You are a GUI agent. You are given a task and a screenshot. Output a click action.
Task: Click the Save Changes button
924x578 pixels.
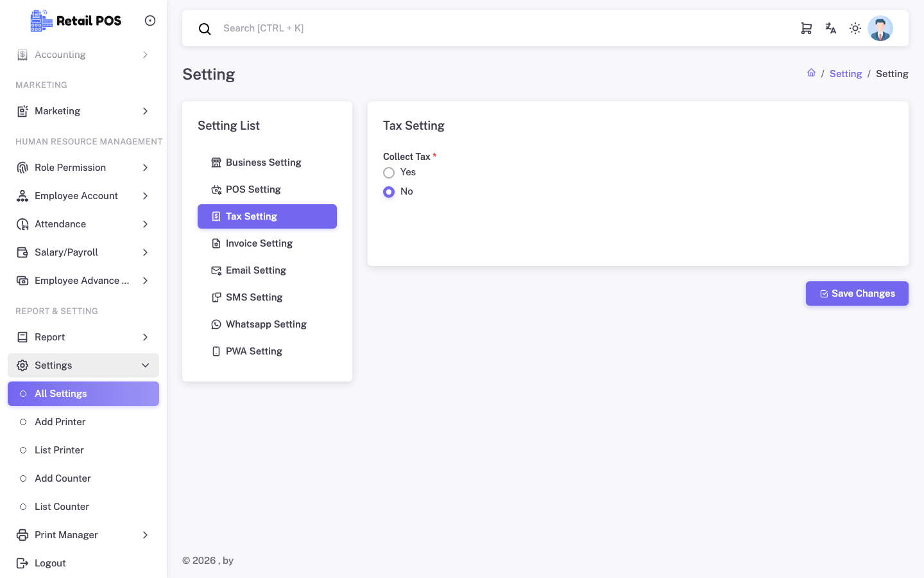point(857,293)
